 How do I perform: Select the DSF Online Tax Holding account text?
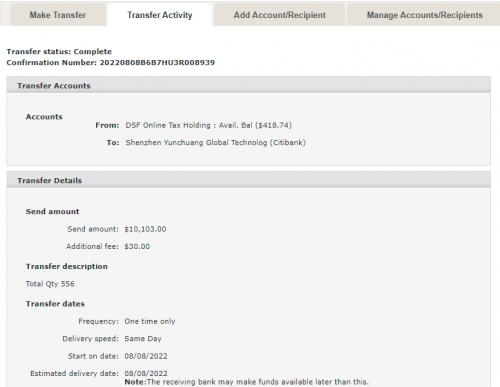(x=208, y=125)
